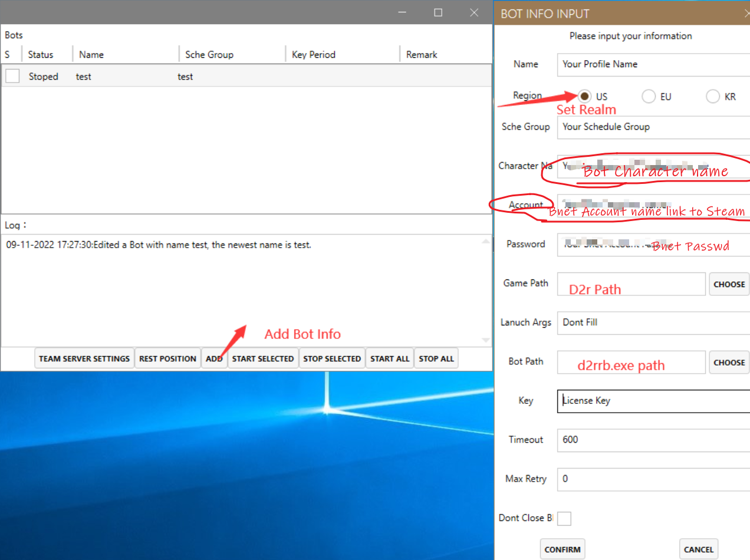The width and height of the screenshot is (750, 560).
Task: Select the EU region radio button
Action: click(x=649, y=96)
